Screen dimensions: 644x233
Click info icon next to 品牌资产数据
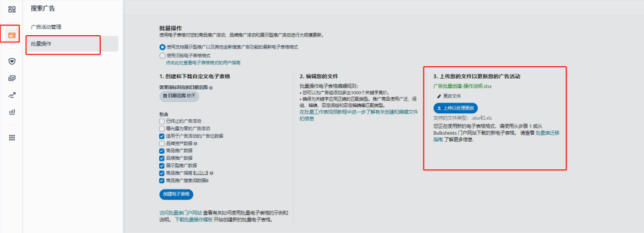195,144
